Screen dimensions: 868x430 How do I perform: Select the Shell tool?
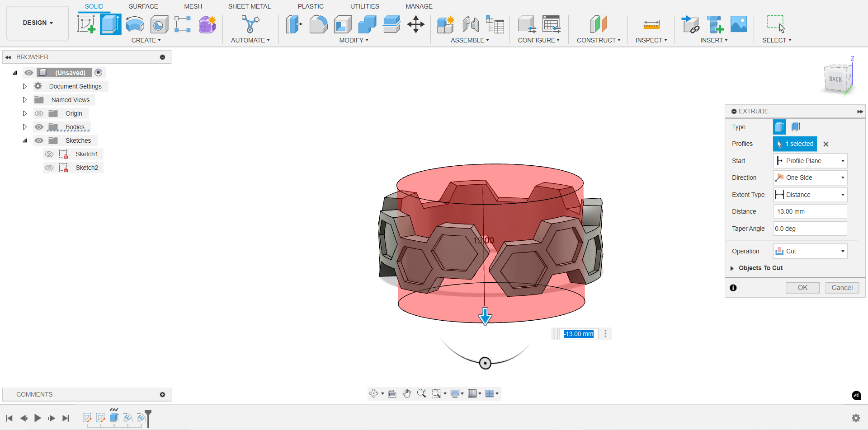pyautogui.click(x=343, y=24)
